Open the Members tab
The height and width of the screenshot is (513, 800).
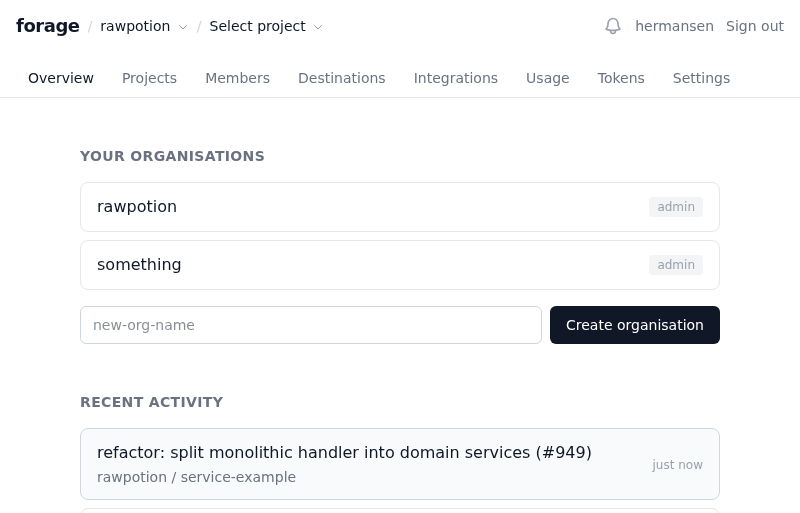[x=237, y=78]
